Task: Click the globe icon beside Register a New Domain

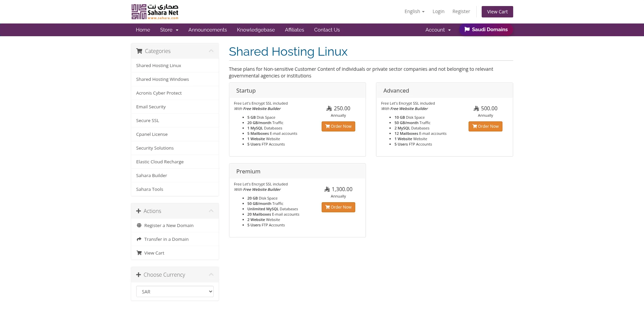Action: [x=139, y=225]
